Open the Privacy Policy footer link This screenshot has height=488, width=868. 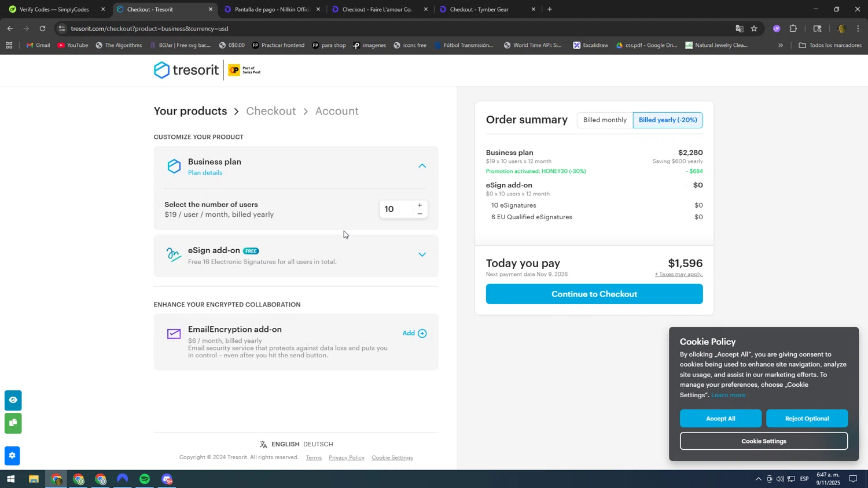pos(347,457)
